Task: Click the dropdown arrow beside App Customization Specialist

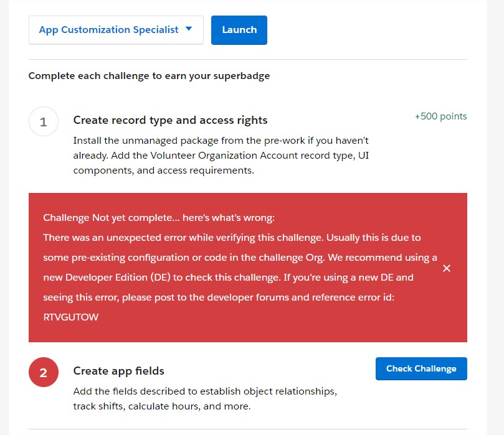Action: click(x=189, y=29)
